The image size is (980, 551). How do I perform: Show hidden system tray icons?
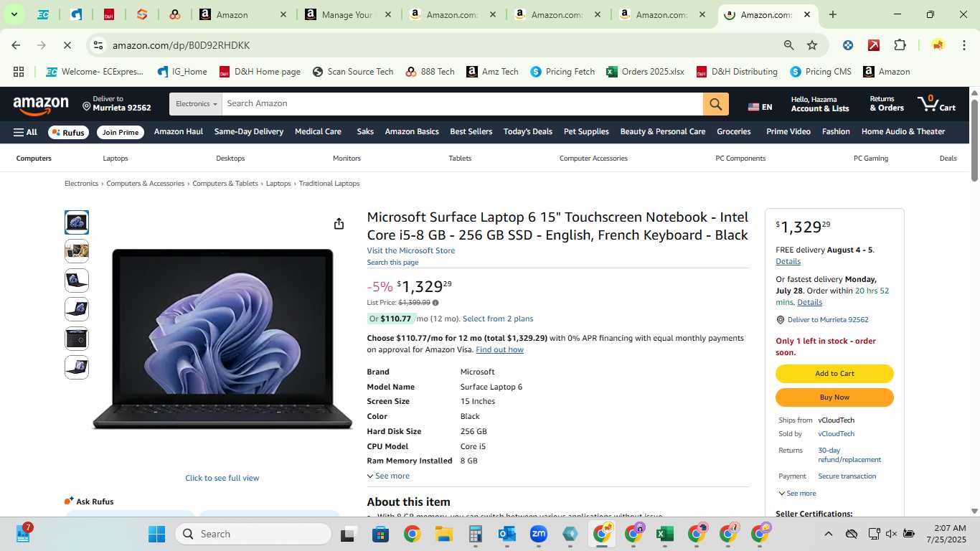(828, 534)
